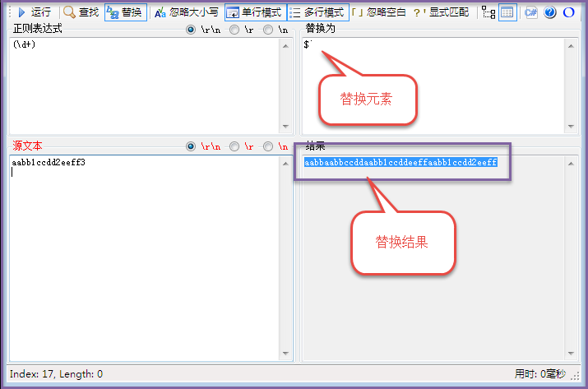Viewport: 588px width, 389px height.
Task: Open the C# code generation icon
Action: (x=531, y=12)
